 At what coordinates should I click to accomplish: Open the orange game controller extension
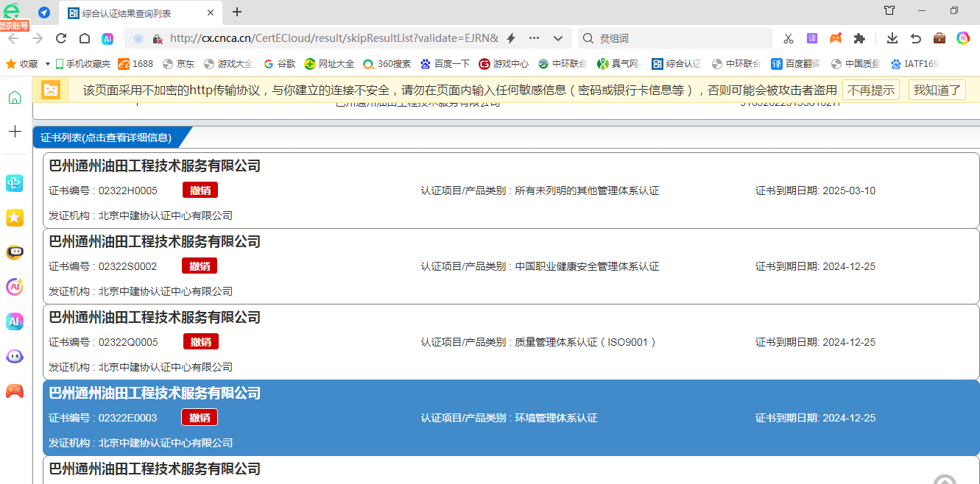point(836,38)
